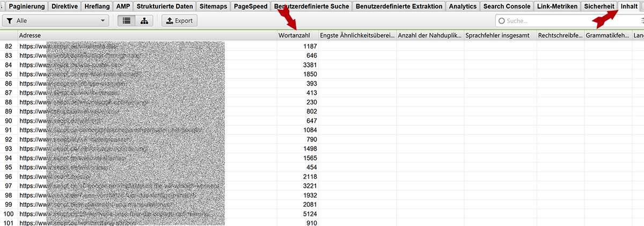644x226 pixels.
Task: Sort by Wortanzahl column header
Action: [298, 35]
